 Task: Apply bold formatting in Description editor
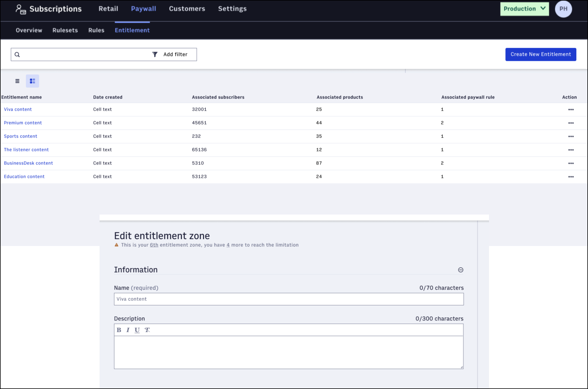pyautogui.click(x=119, y=330)
